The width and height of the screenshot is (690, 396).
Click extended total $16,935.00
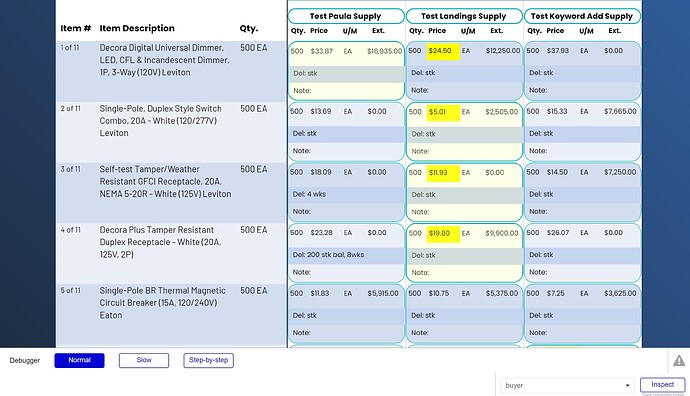point(385,51)
